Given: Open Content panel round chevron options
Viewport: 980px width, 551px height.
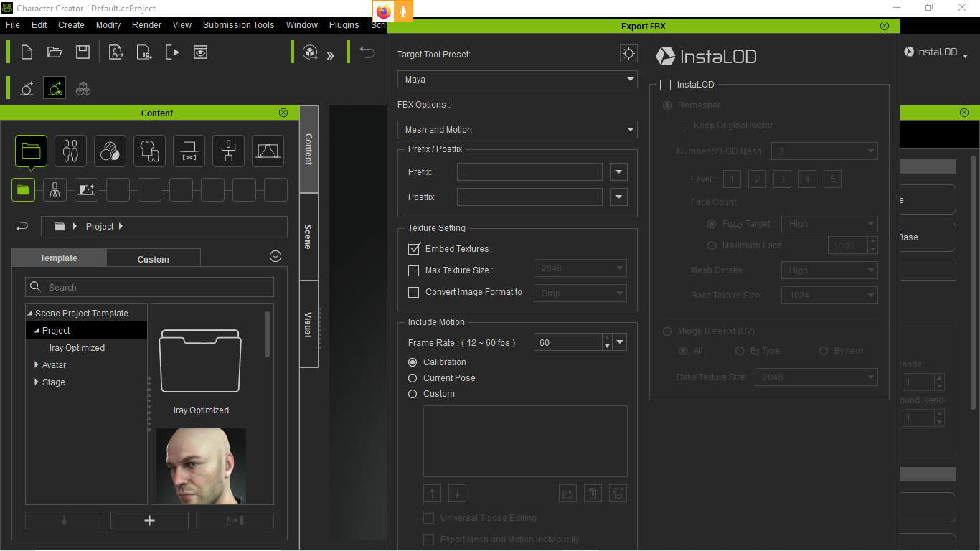Looking at the screenshot, I should [275, 256].
